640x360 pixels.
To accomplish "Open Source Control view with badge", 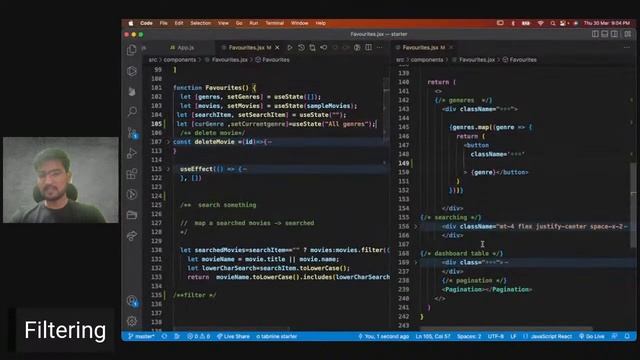I will click(132, 133).
